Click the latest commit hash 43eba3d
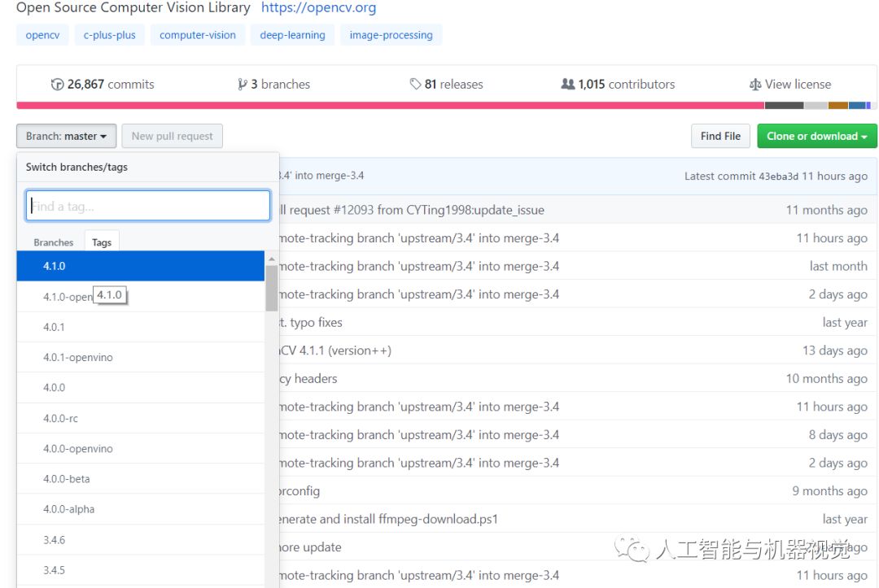The width and height of the screenshot is (879, 588). pos(778,176)
